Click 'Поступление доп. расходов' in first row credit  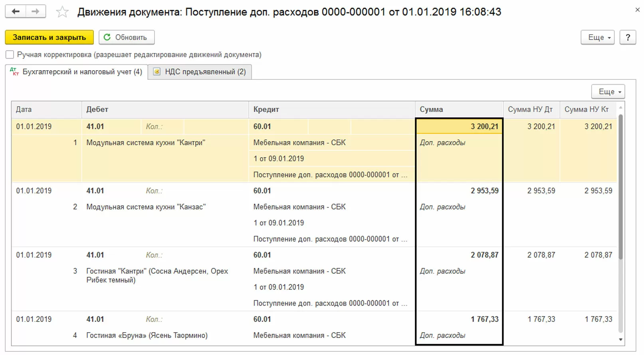(330, 175)
